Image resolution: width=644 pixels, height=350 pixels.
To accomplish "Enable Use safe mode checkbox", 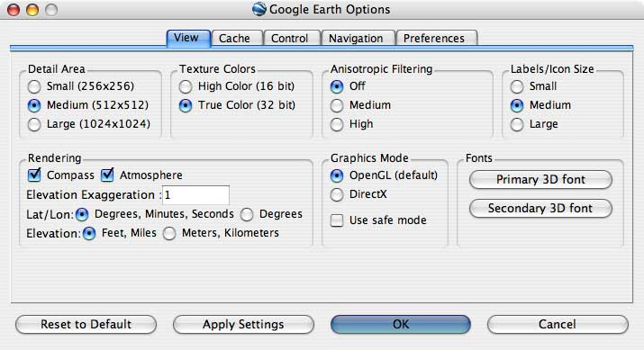I will pos(337,220).
